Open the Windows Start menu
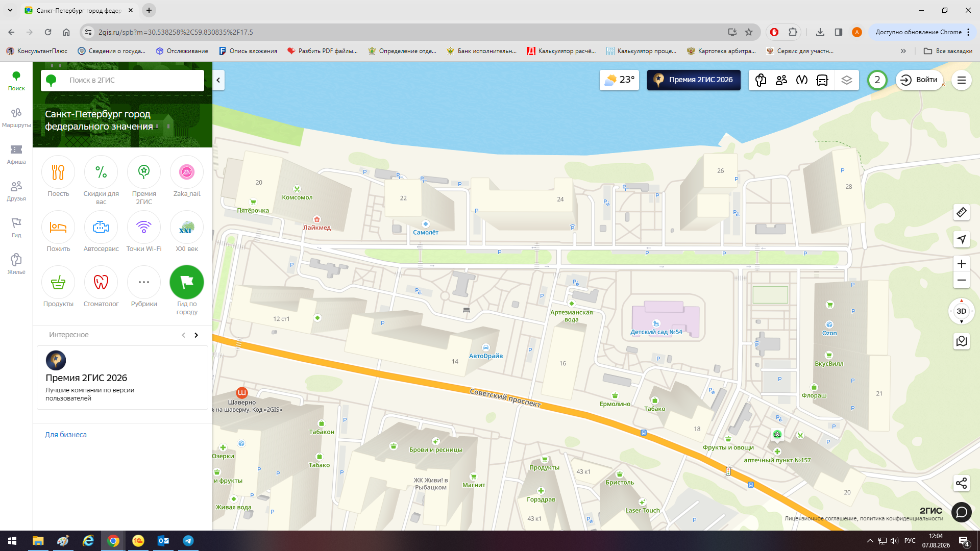The width and height of the screenshot is (980, 551). click(12, 541)
